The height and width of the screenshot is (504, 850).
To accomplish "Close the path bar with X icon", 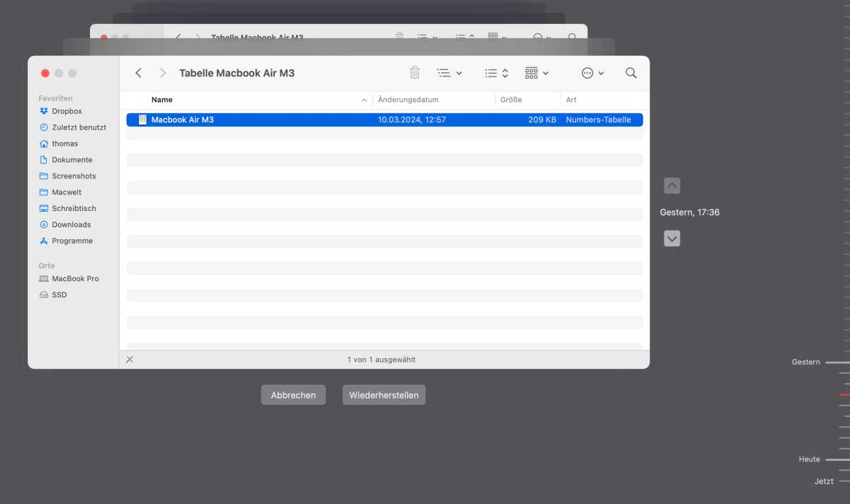I will point(130,360).
